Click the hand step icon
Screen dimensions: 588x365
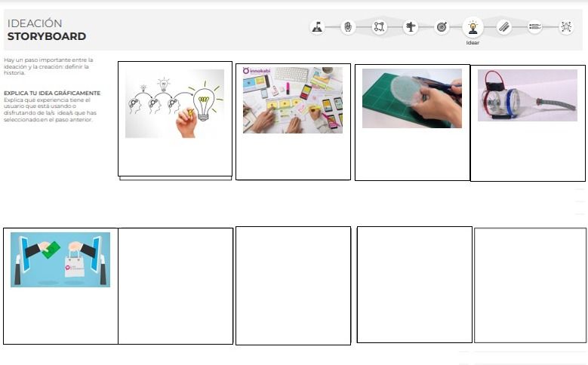tap(348, 27)
